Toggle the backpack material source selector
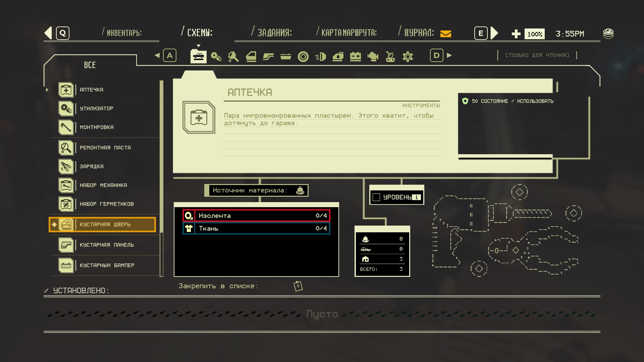The image size is (644, 362). 300,190
